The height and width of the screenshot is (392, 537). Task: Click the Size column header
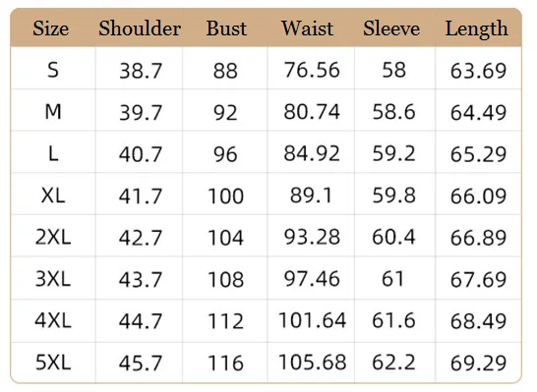click(x=51, y=28)
